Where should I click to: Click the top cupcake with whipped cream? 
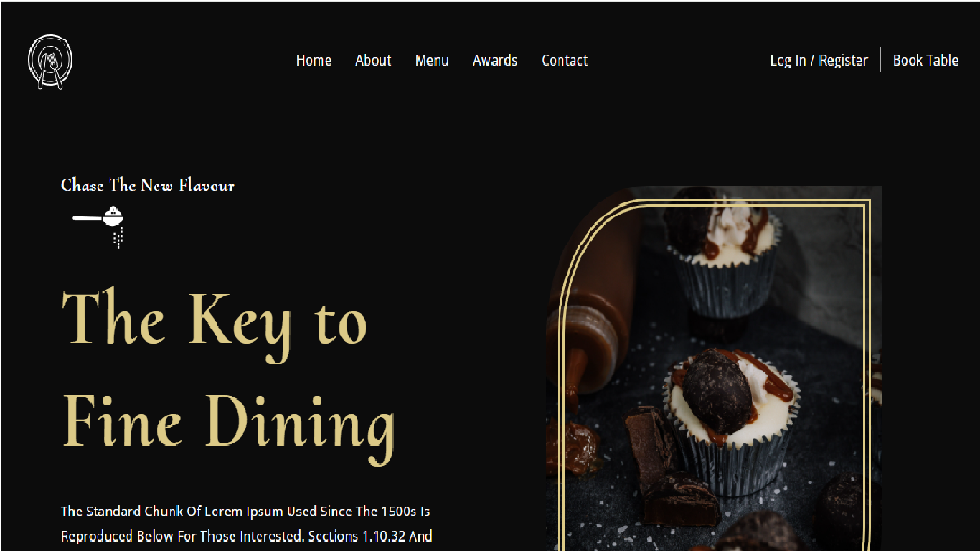click(x=726, y=253)
